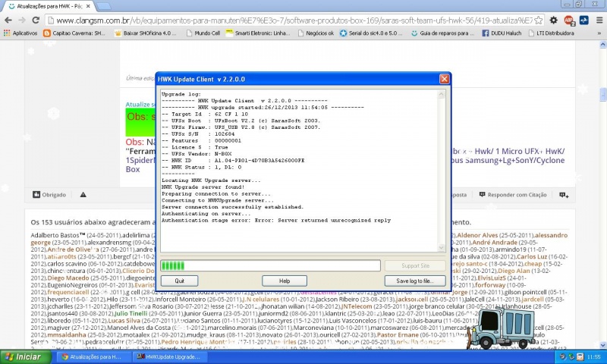
Task: Reload the page with the refresh icon
Action: click(x=36, y=20)
